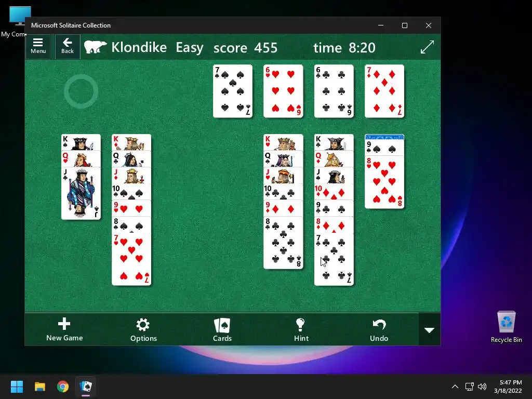Image resolution: width=532 pixels, height=399 pixels.
Task: Pick the King of hearts card
Action: coord(283,142)
